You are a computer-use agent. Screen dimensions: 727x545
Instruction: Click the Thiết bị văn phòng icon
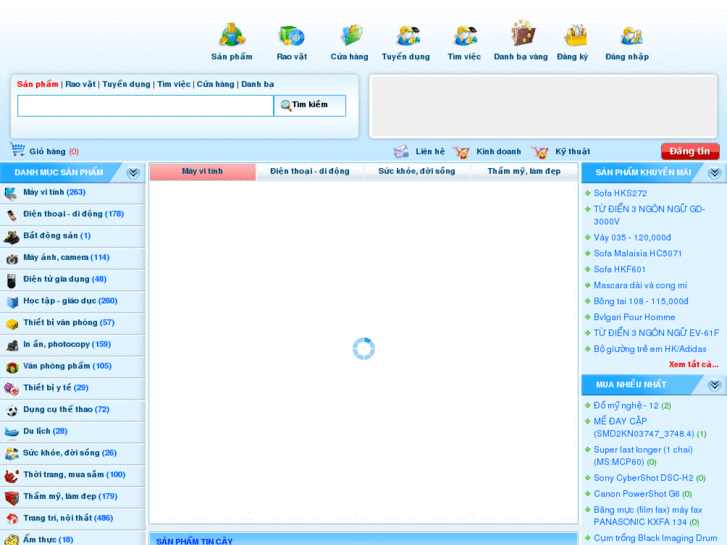(12, 324)
